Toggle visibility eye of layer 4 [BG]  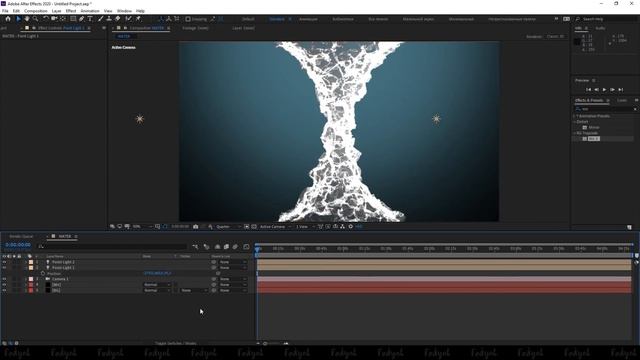[x=4, y=285]
